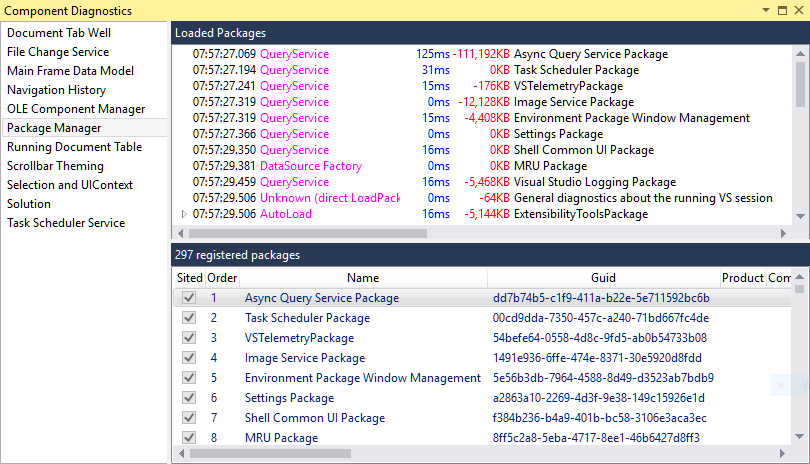The width and height of the screenshot is (810, 464).
Task: Open Running Document Table diagnostics
Action: 74,147
